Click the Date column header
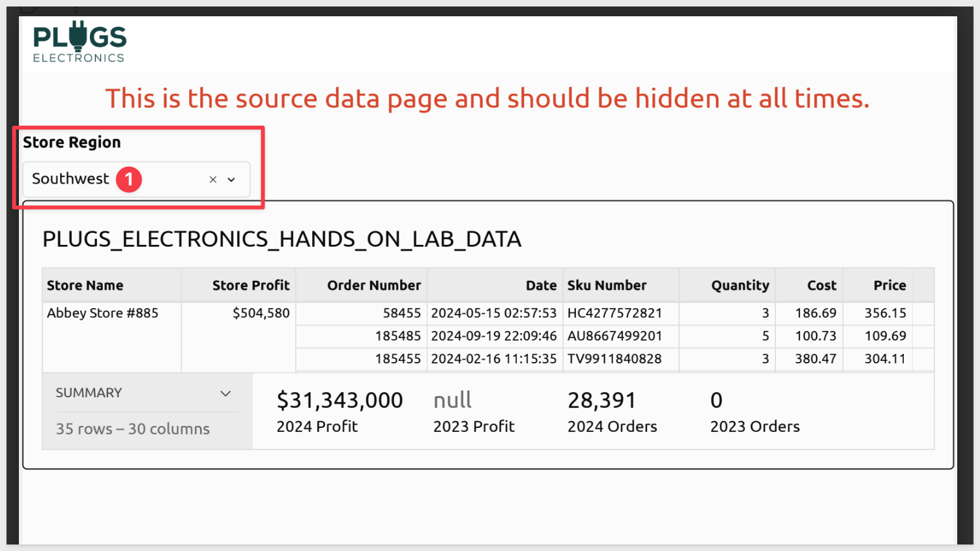 [541, 285]
